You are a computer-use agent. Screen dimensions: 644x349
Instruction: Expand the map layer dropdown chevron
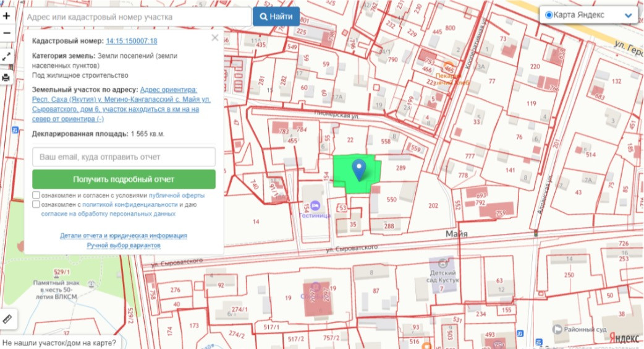pos(628,15)
